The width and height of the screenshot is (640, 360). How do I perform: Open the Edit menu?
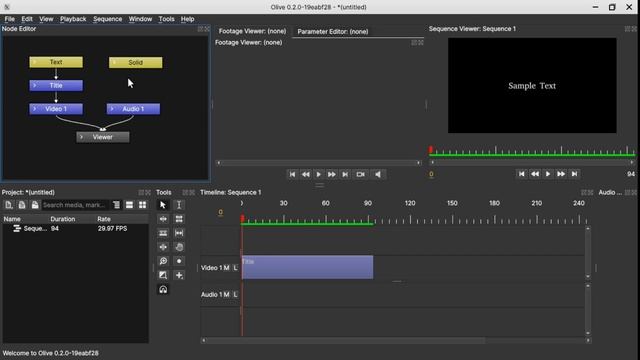27,19
